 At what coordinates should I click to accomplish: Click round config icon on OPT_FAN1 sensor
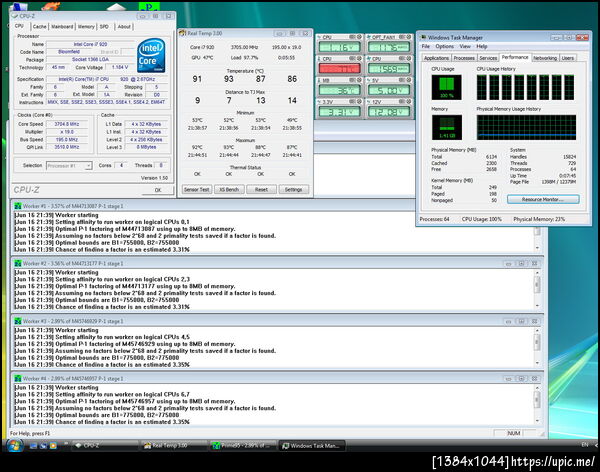click(x=408, y=37)
